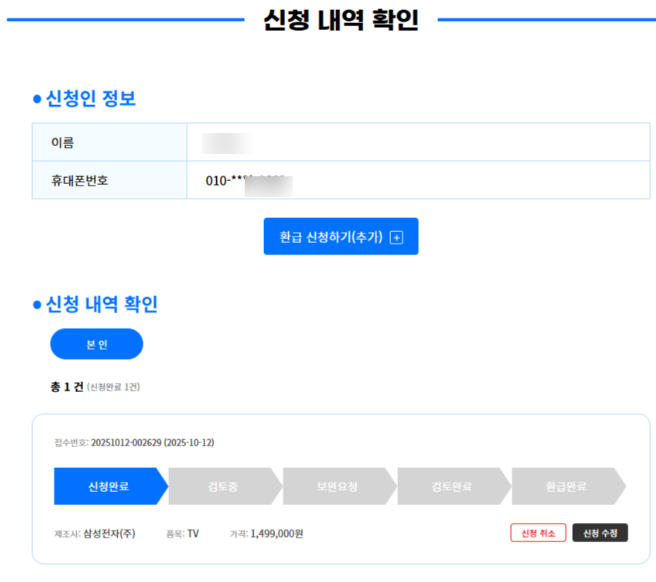Image resolution: width=656 pixels, height=582 pixels.
Task: Cancel application via 신청 취소 button
Action: click(538, 533)
